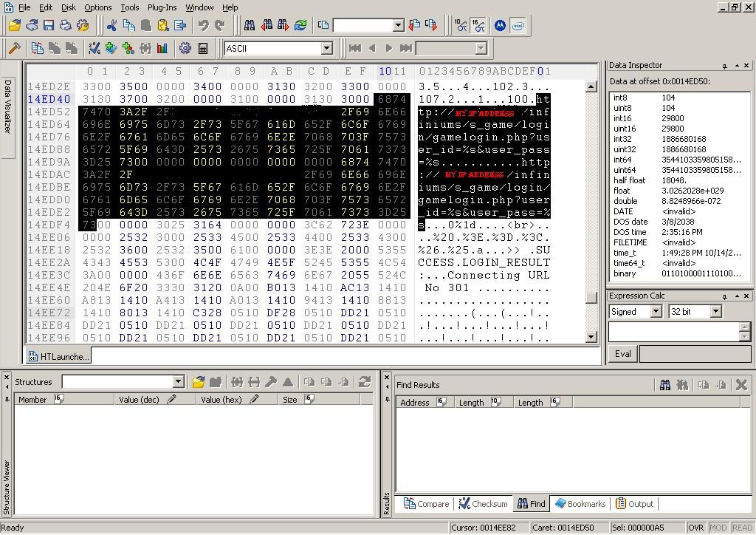Switch to the Checksum results tab
This screenshot has height=535, width=756.
point(483,504)
